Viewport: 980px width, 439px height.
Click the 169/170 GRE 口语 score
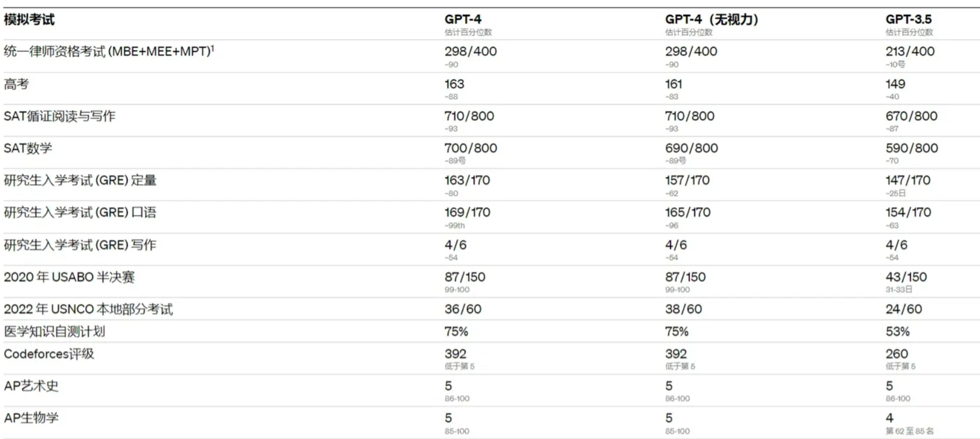467,213
